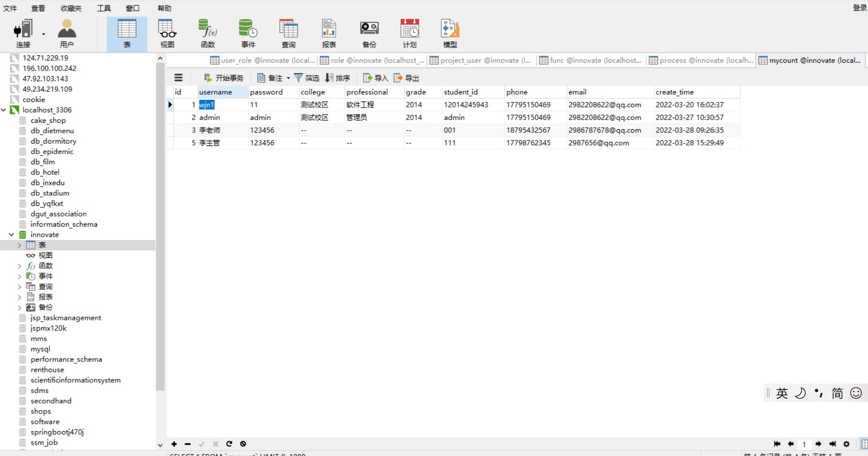Collapse the localhost_3306 connection
This screenshot has height=456, width=868.
point(4,110)
